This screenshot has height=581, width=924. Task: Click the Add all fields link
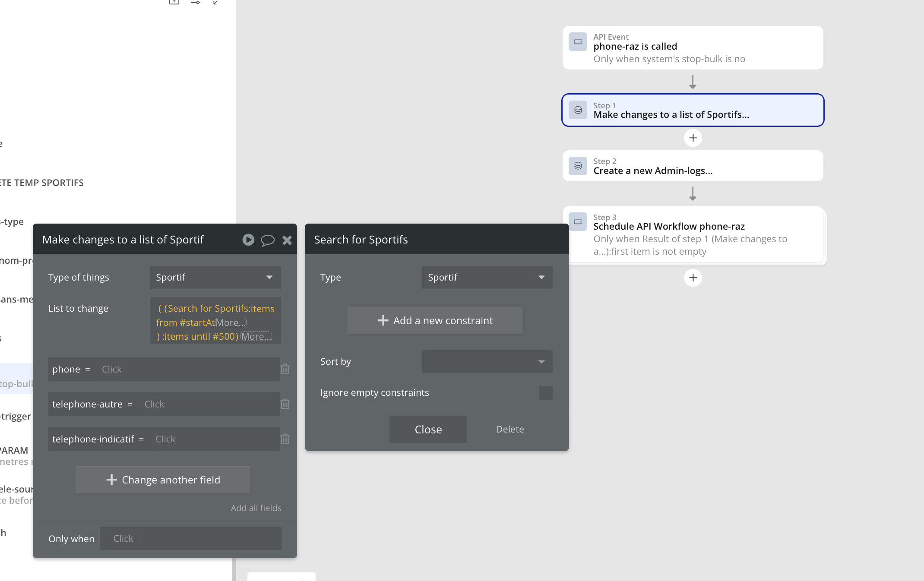(x=256, y=508)
